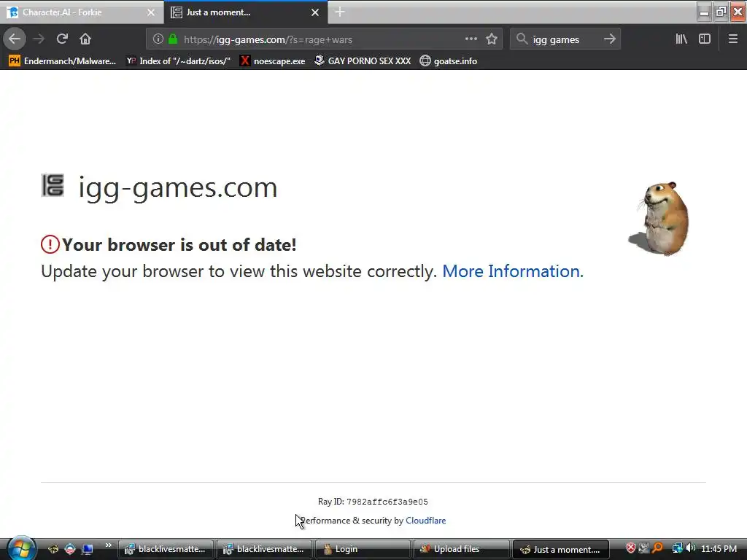
Task: Open page actions three-dots menu
Action: [471, 39]
